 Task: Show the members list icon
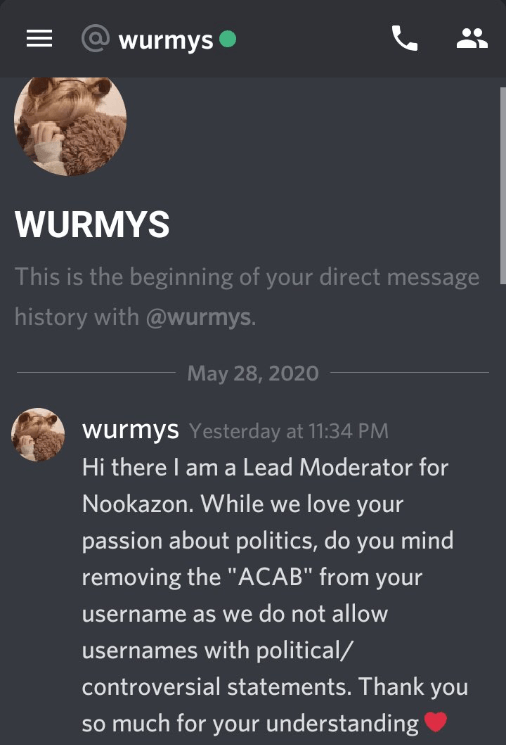tap(472, 38)
